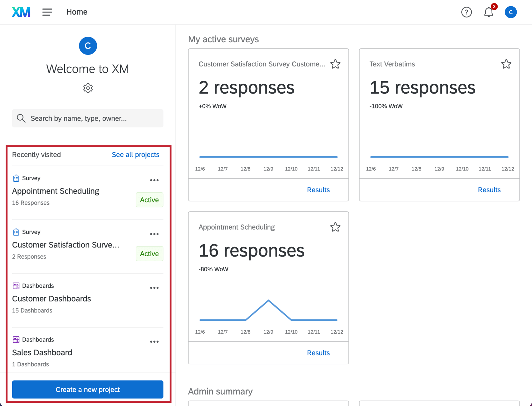Image resolution: width=532 pixels, height=406 pixels.
Task: Open the hamburger navigation menu
Action: tap(47, 12)
